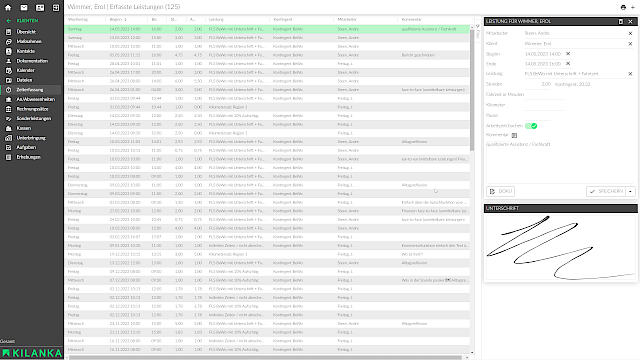Viewport: 640px width, 360px height.
Task: Open the Home icon in top bar
Action: click(8, 7)
